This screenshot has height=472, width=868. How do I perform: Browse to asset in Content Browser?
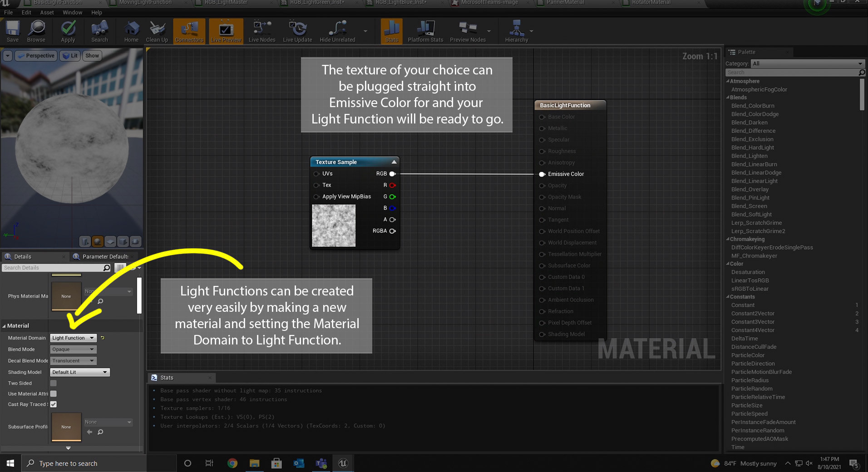pyautogui.click(x=36, y=31)
